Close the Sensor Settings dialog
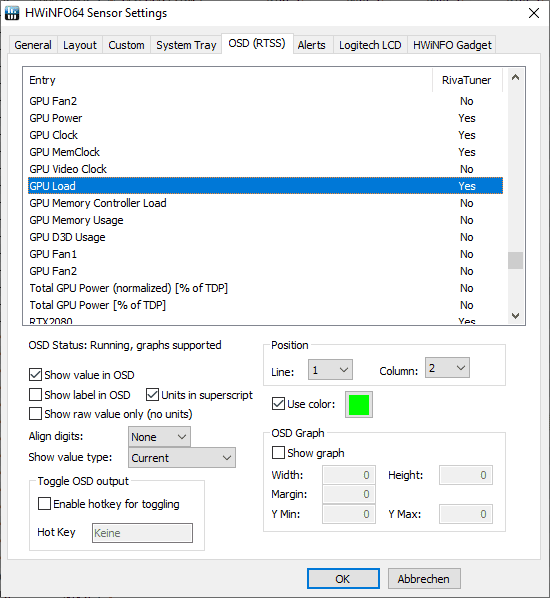550x598 pixels. [x=534, y=13]
